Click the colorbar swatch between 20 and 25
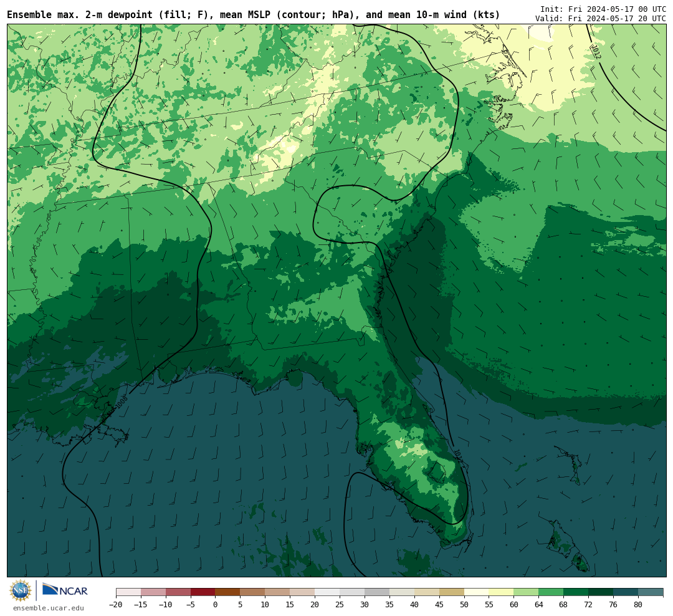 (328, 592)
